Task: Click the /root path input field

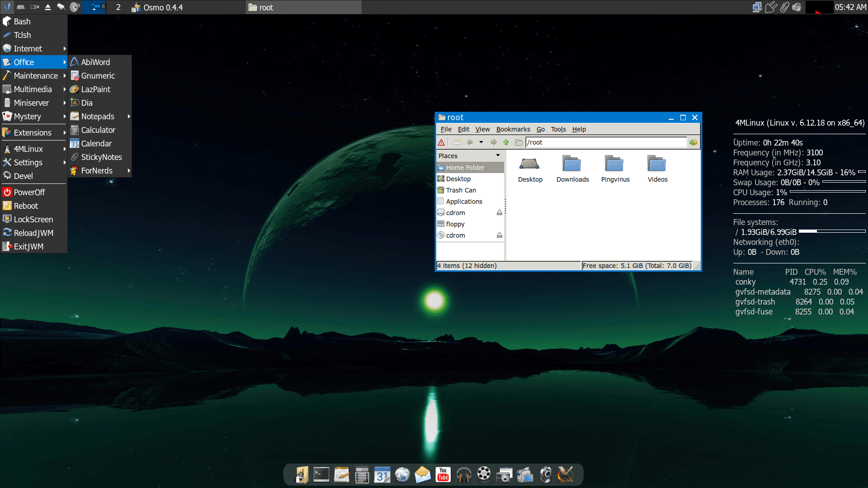Action: click(606, 142)
